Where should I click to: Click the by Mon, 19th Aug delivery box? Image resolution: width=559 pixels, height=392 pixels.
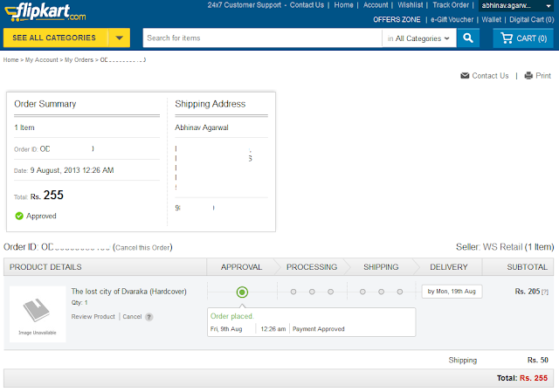click(452, 292)
